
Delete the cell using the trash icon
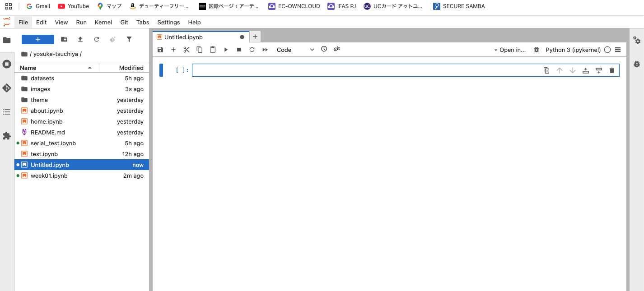(x=612, y=70)
